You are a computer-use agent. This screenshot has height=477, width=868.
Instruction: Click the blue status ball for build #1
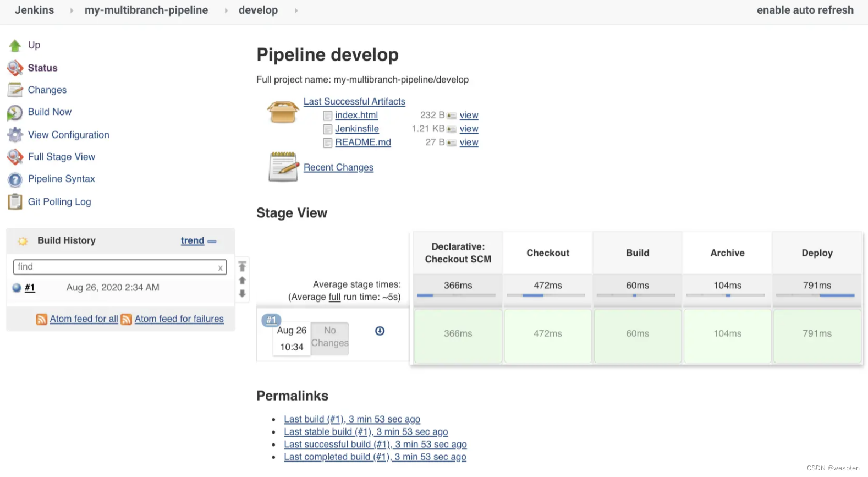pos(17,288)
